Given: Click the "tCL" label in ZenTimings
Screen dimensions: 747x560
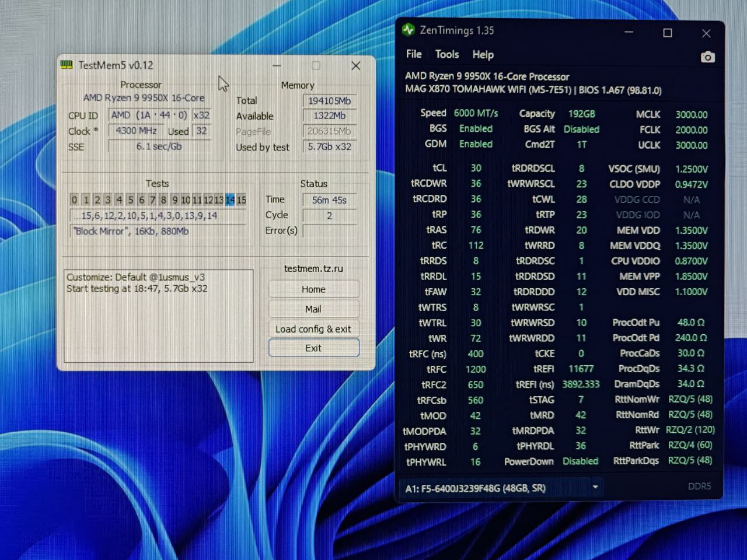Looking at the screenshot, I should point(439,168).
